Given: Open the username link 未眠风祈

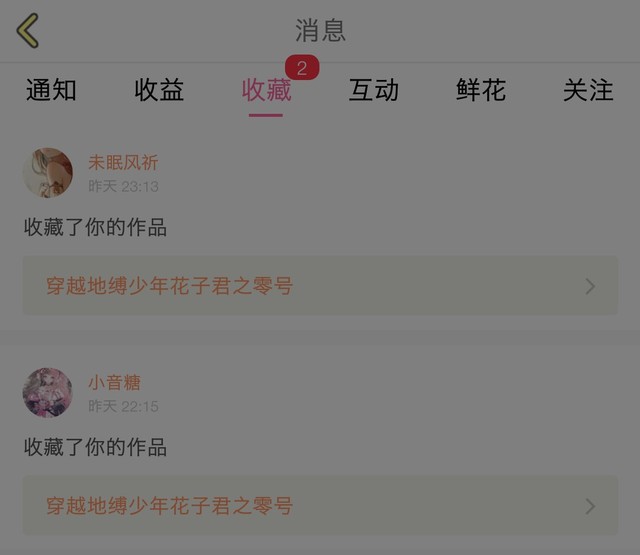Looking at the screenshot, I should pos(123,162).
